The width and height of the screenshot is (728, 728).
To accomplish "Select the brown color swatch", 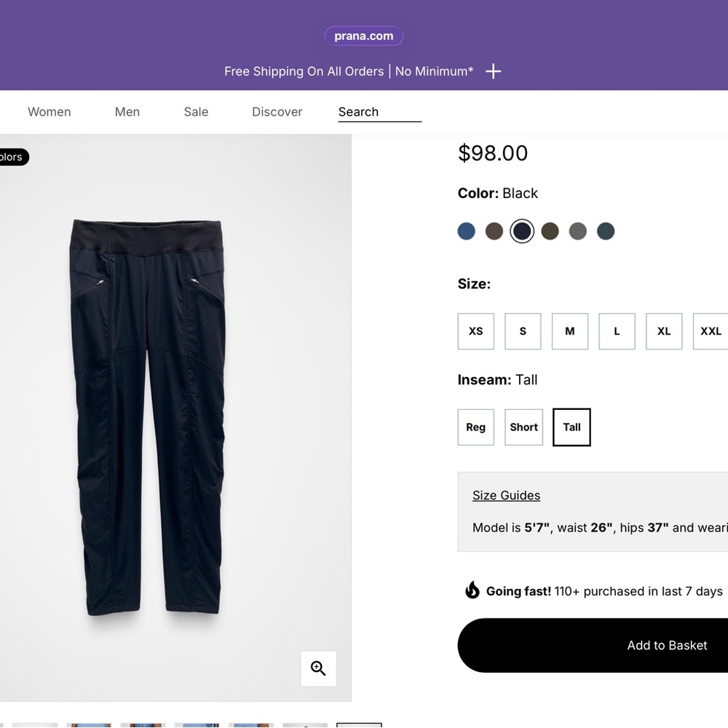I will click(494, 232).
